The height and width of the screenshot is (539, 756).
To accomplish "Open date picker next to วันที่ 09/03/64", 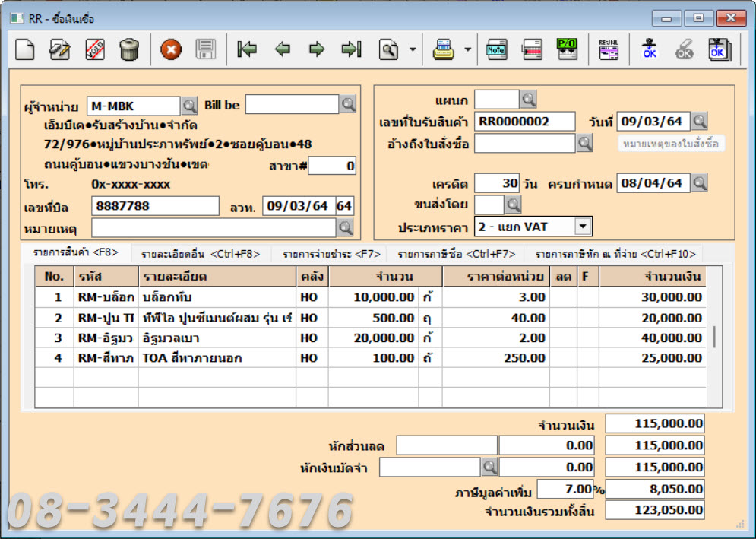I will pos(700,121).
